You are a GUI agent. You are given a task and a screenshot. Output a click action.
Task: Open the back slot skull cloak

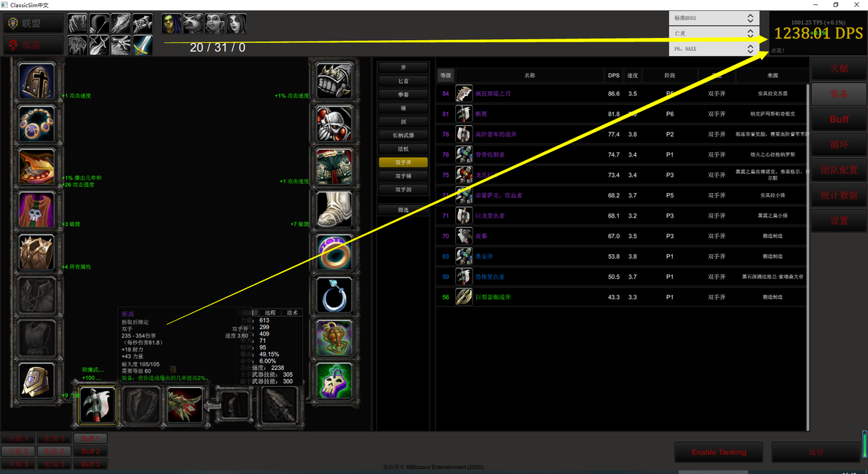coord(36,209)
